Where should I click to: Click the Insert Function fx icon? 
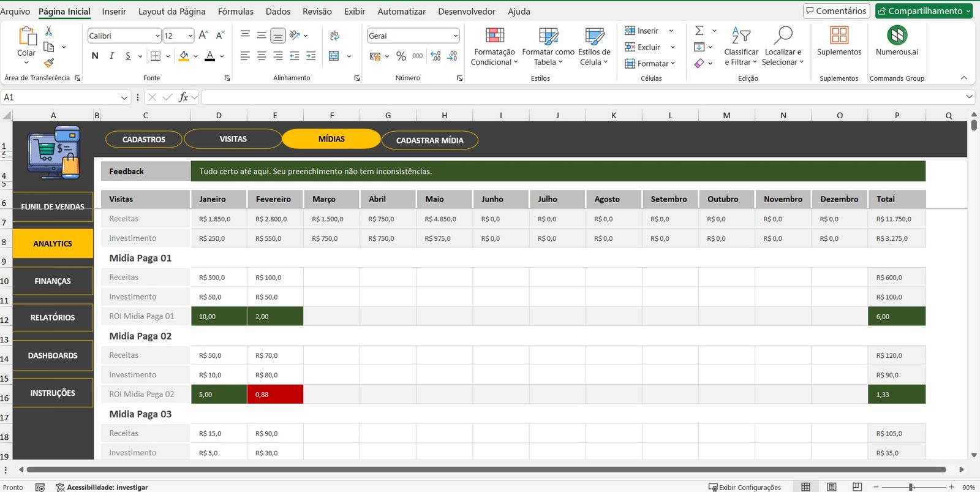click(183, 97)
